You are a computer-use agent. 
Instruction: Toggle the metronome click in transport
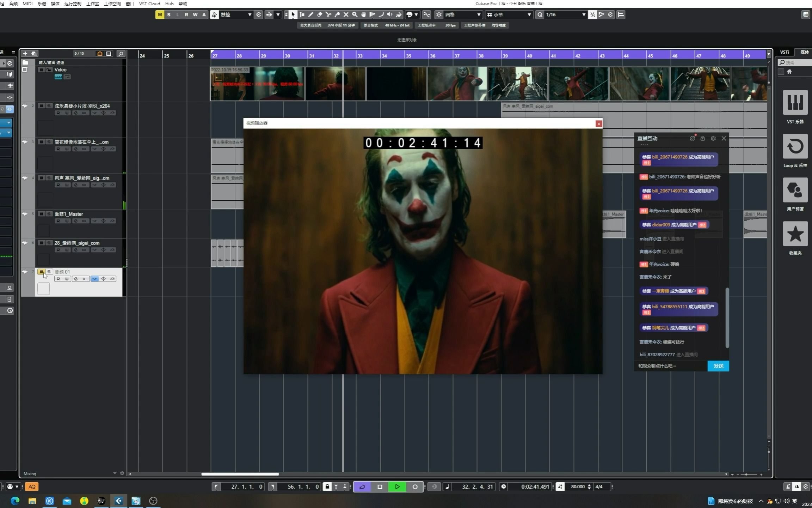pyautogui.click(x=788, y=486)
